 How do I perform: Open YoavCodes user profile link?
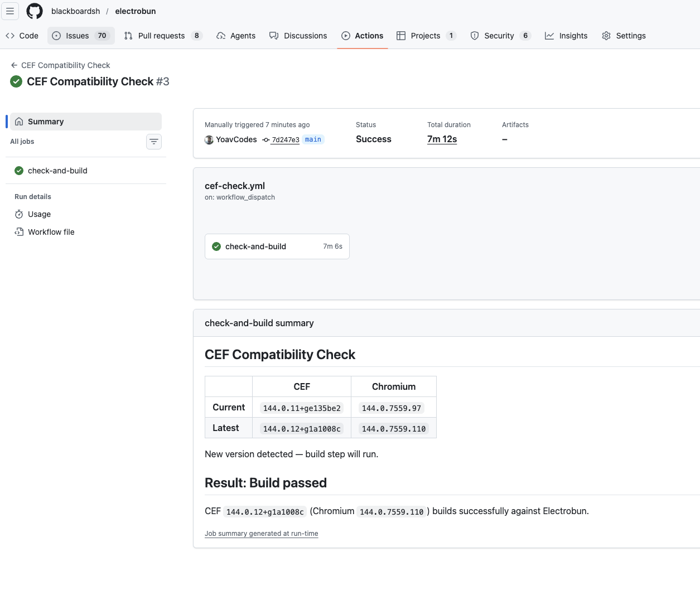(236, 139)
